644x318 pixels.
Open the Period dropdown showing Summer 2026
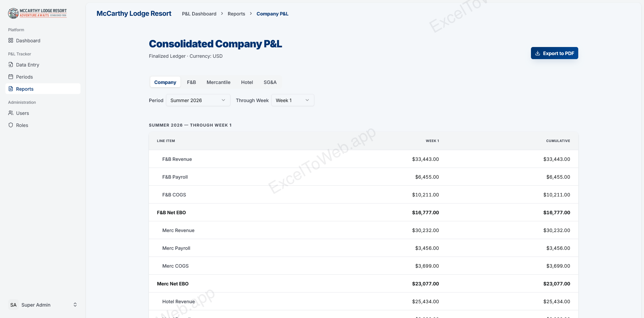[198, 100]
